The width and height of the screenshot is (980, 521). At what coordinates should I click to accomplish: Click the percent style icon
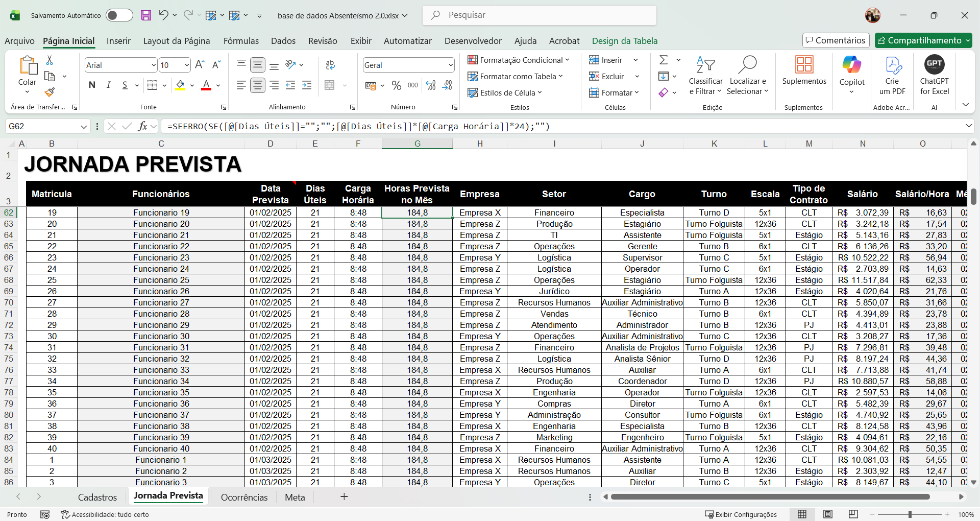pyautogui.click(x=396, y=85)
